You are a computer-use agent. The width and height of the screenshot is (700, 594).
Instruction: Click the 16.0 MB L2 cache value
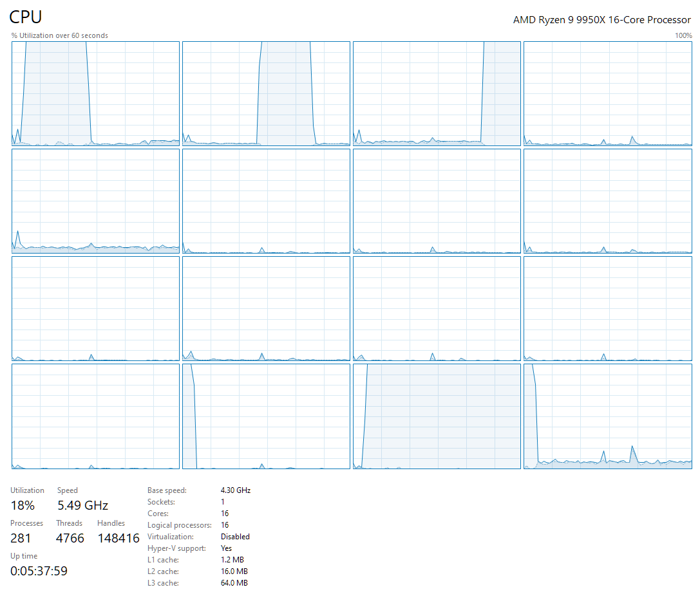(234, 571)
